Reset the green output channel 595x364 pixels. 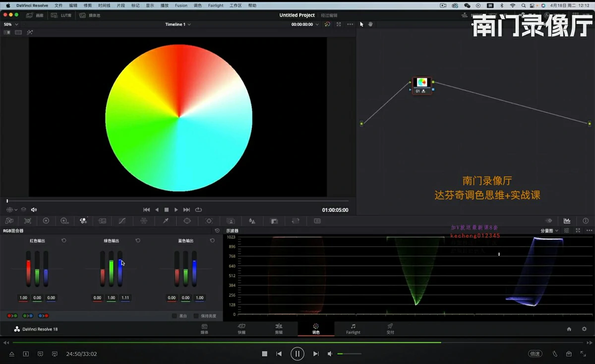(x=138, y=241)
